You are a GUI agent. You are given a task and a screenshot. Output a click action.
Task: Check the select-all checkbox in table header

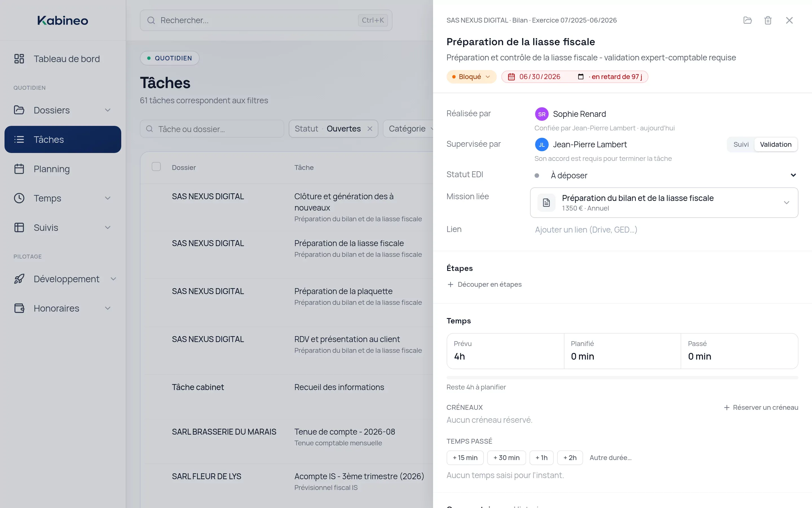click(156, 167)
